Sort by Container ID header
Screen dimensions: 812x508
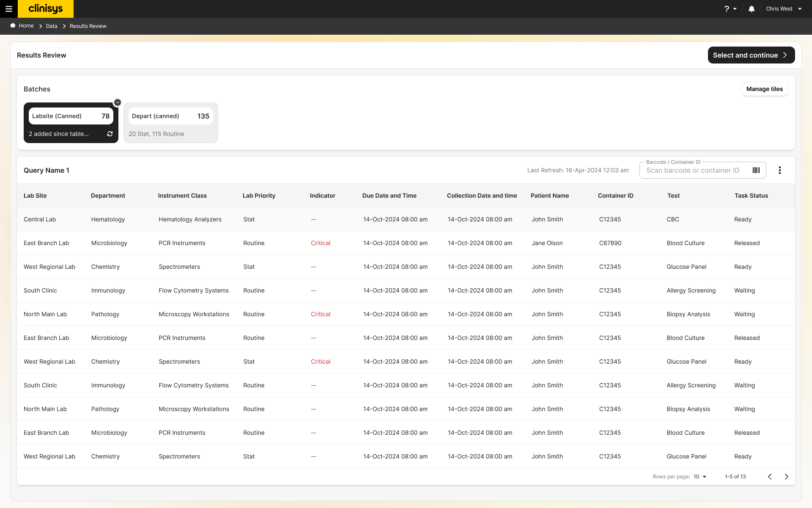tap(615, 196)
